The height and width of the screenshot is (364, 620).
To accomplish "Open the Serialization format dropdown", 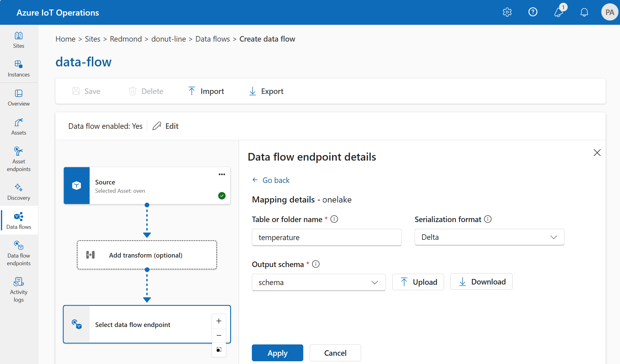I will [489, 237].
